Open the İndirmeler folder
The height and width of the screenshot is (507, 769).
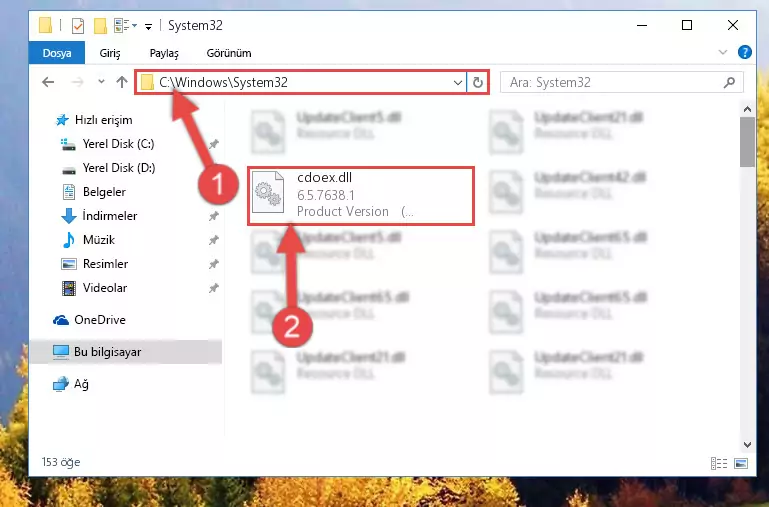coord(110,216)
